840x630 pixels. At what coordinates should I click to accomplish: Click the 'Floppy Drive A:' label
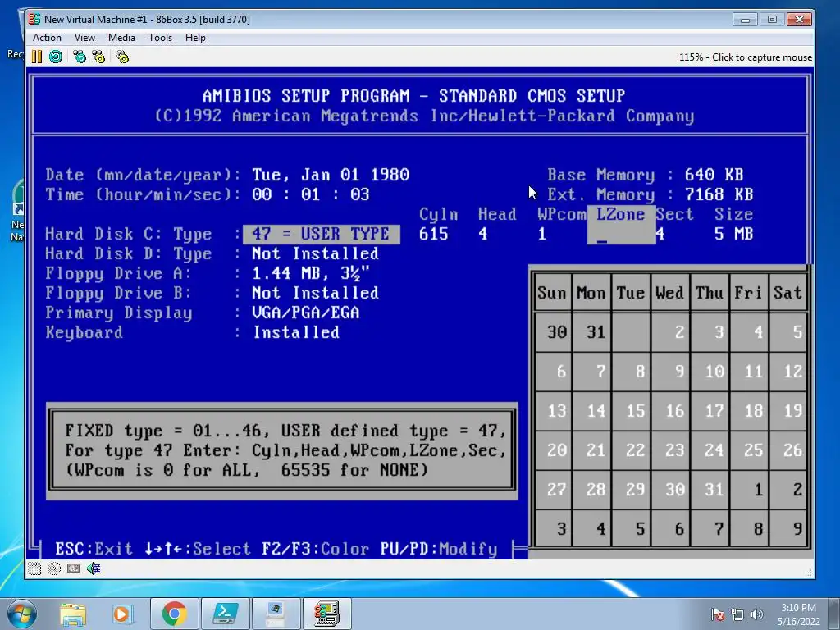point(118,273)
